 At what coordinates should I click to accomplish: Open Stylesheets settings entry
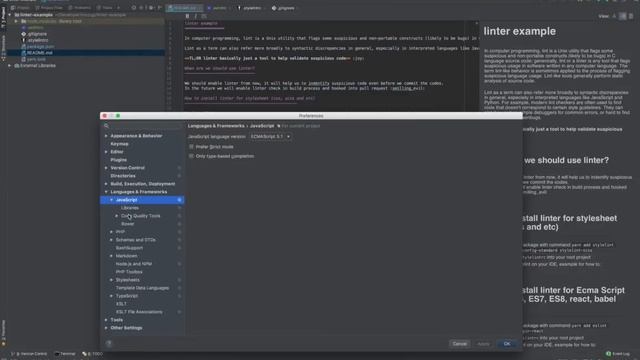coord(127,280)
